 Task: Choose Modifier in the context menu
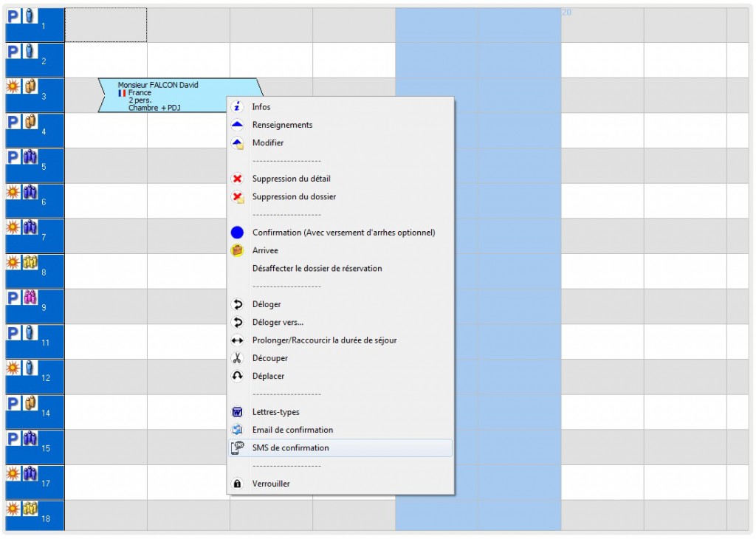point(268,143)
